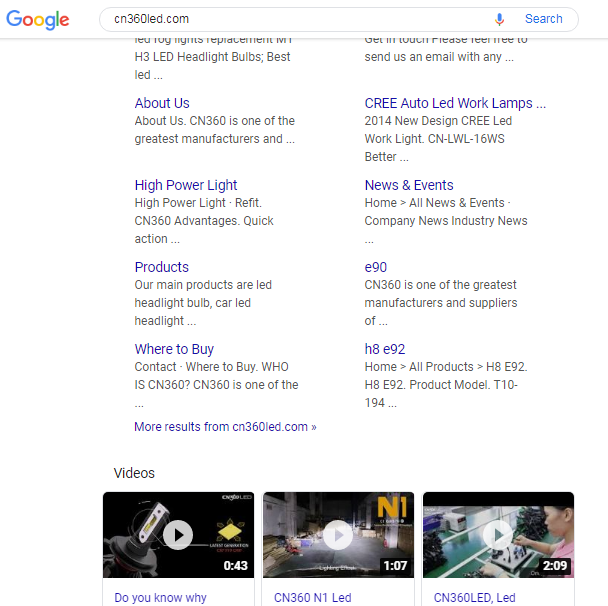Click 'Contact · Where to Buy. WHO' snippet

pos(211,367)
